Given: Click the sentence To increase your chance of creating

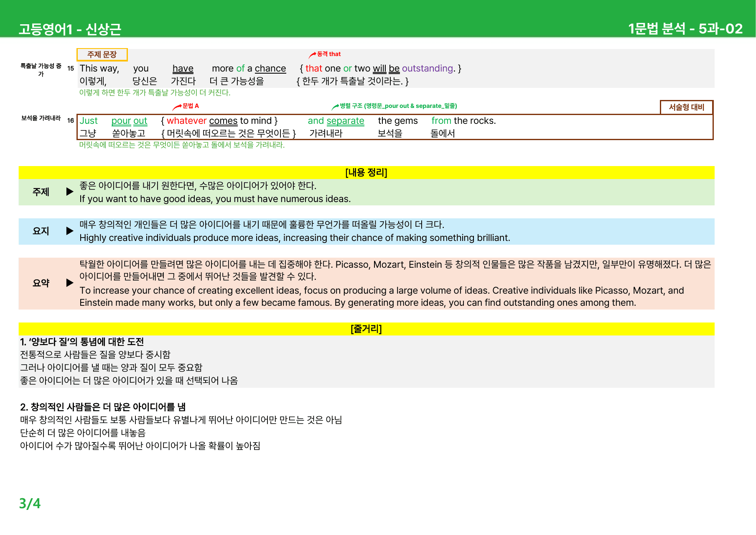Looking at the screenshot, I should click(x=382, y=297).
